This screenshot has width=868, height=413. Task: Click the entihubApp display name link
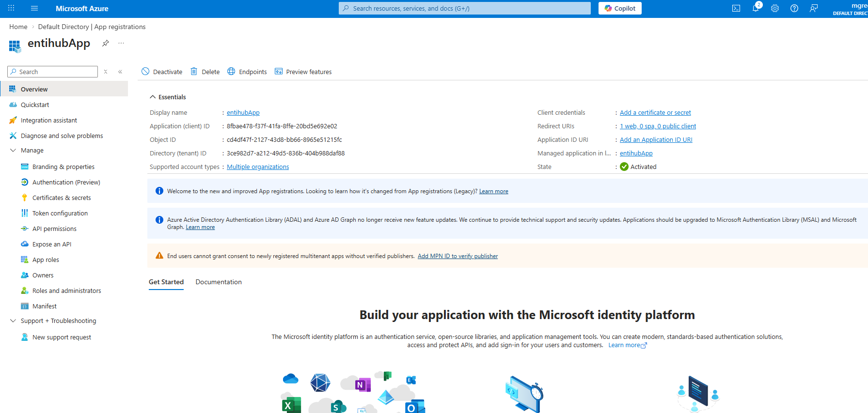tap(243, 112)
